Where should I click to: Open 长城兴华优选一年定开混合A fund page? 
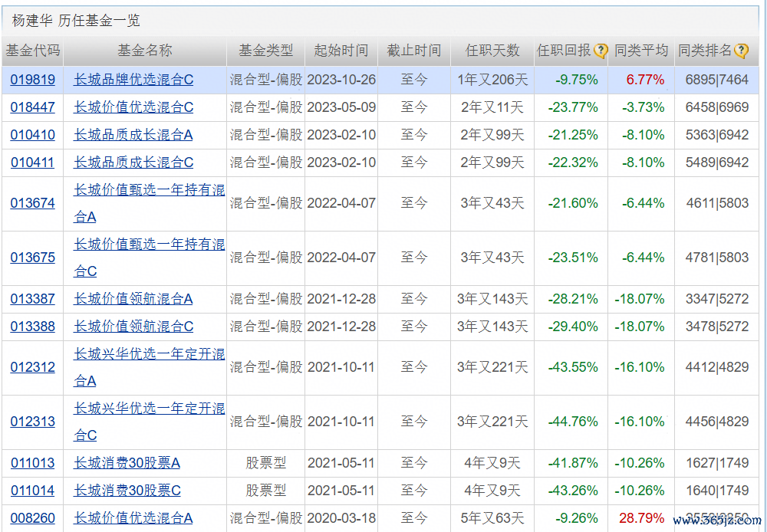pyautogui.click(x=150, y=367)
